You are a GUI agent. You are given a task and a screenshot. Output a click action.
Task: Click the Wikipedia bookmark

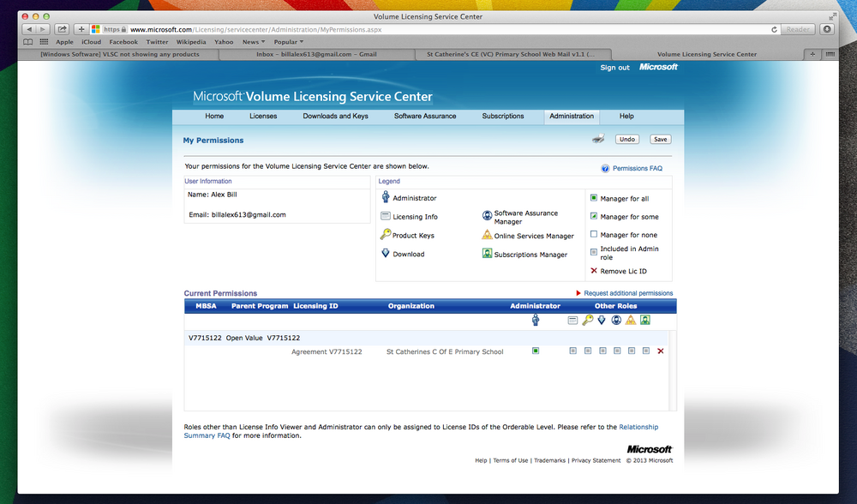click(191, 42)
